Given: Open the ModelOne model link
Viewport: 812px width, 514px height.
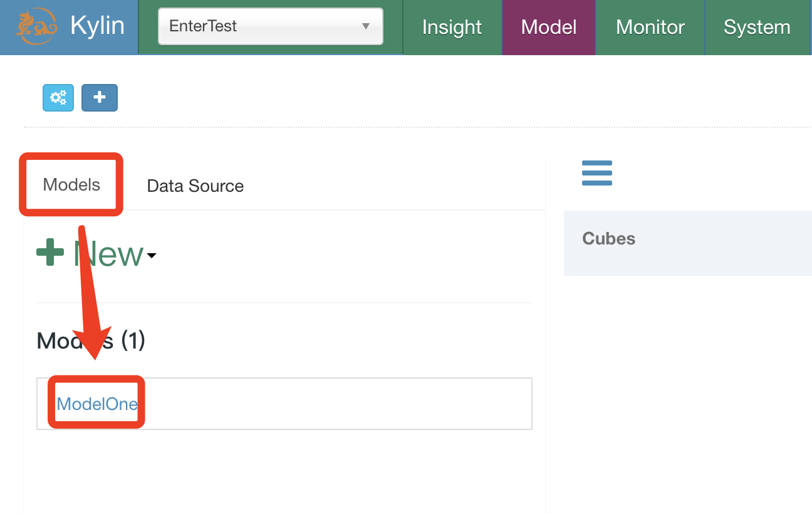Looking at the screenshot, I should tap(97, 404).
